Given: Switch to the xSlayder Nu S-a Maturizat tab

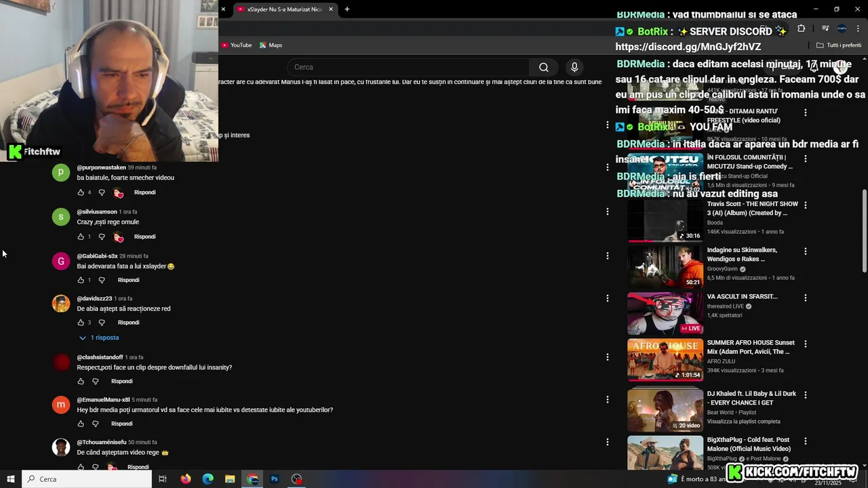Looking at the screenshot, I should point(284,9).
